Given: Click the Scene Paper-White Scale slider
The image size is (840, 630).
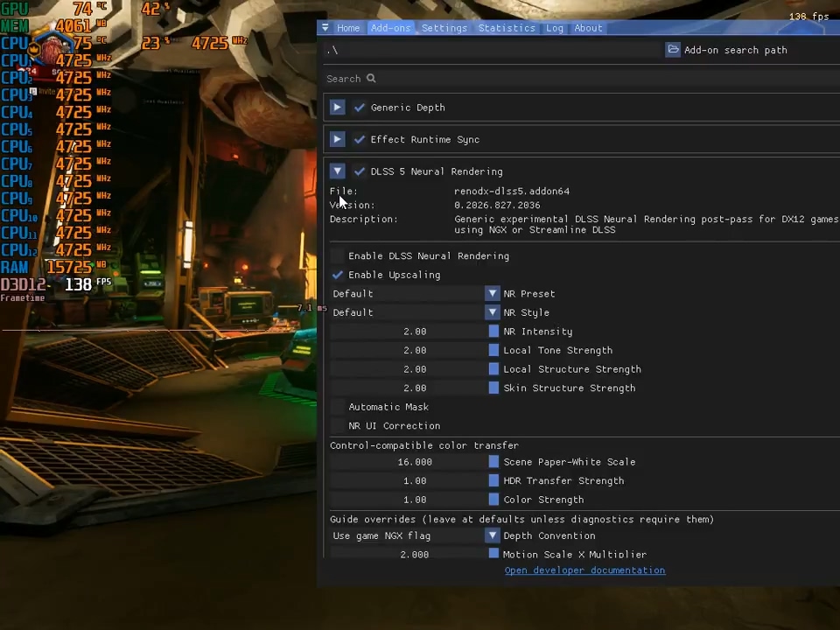Looking at the screenshot, I should (x=415, y=462).
